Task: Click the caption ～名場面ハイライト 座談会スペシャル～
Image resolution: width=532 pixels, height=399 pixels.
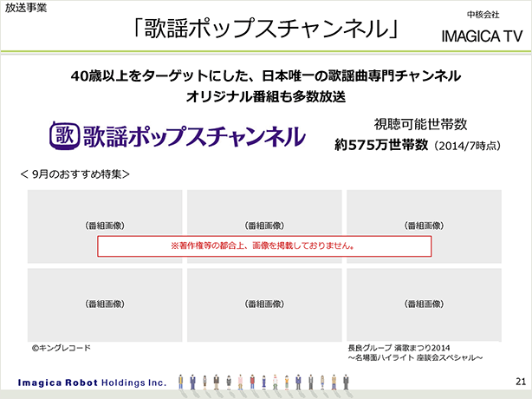Action: pyautogui.click(x=415, y=357)
